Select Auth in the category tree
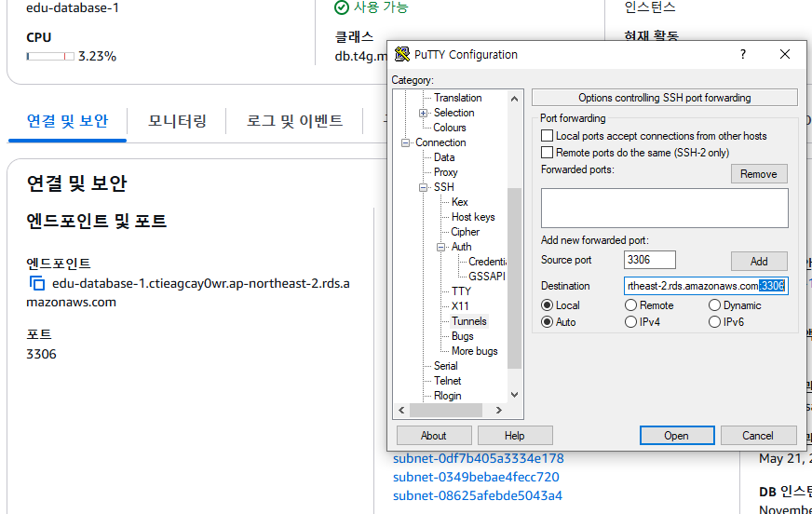The width and height of the screenshot is (812, 514). (x=462, y=247)
